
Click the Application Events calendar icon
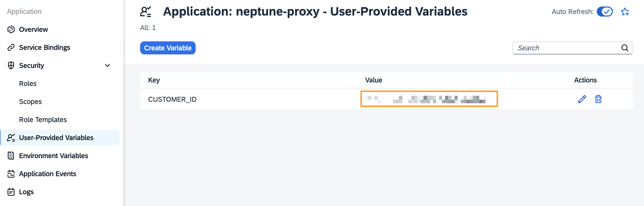(x=11, y=174)
